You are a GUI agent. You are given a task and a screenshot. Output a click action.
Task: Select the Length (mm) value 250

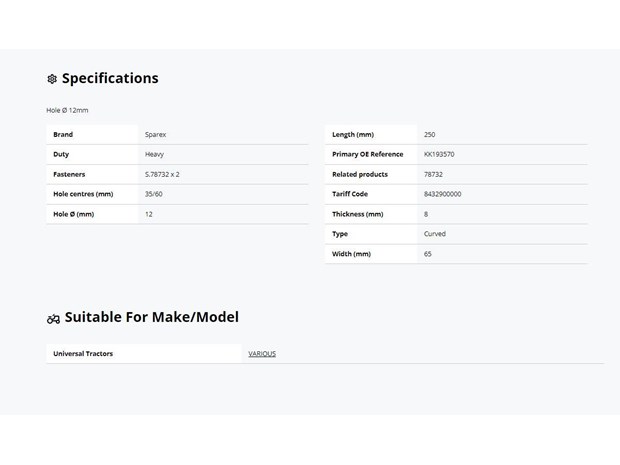coord(429,134)
